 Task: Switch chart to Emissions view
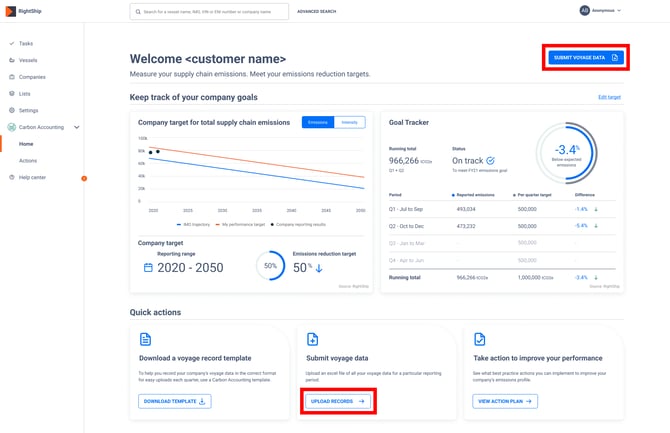[317, 122]
